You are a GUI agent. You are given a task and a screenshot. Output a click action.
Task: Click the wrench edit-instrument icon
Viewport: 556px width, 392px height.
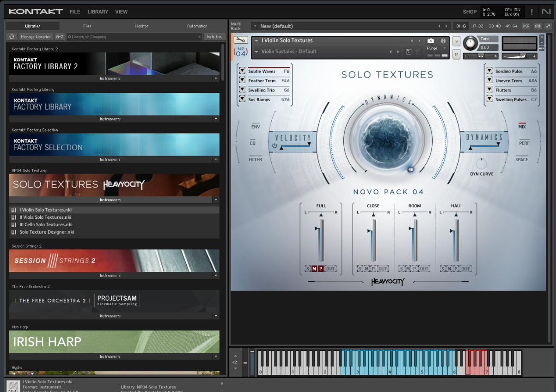point(240,40)
